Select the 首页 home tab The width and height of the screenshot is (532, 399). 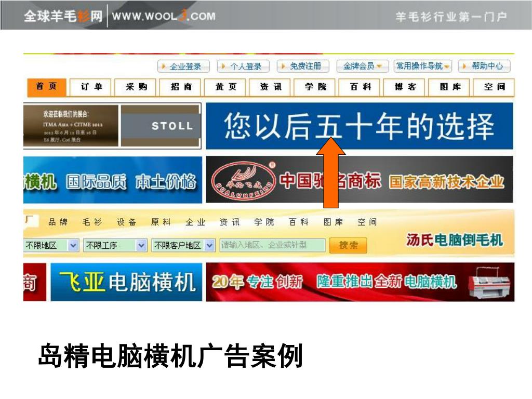tap(47, 87)
